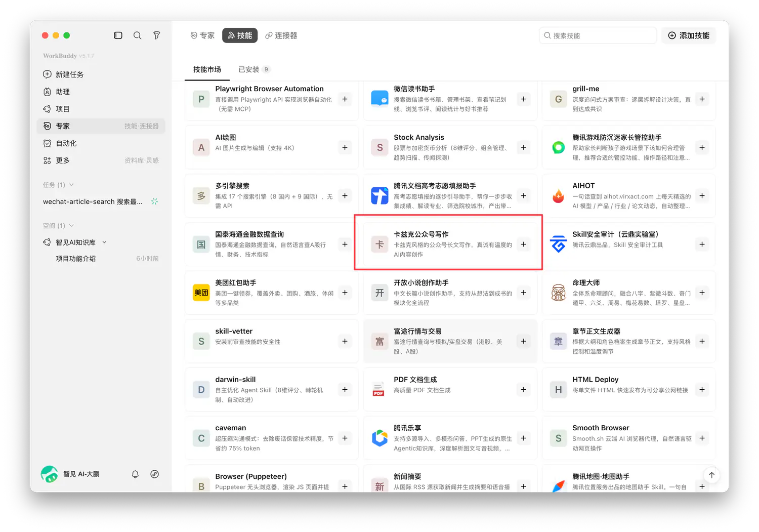
Task: Add the Stock Analysis skill
Action: pos(523,147)
